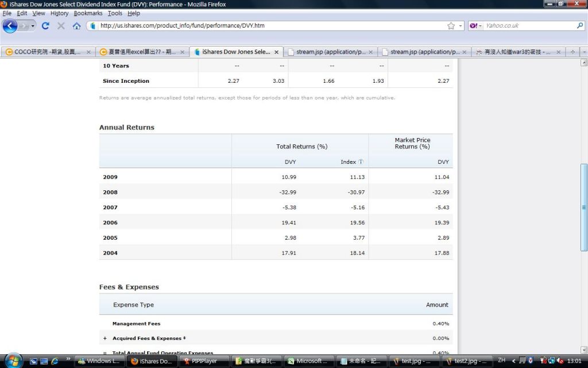
Task: Go to the browser home page
Action: [76, 26]
